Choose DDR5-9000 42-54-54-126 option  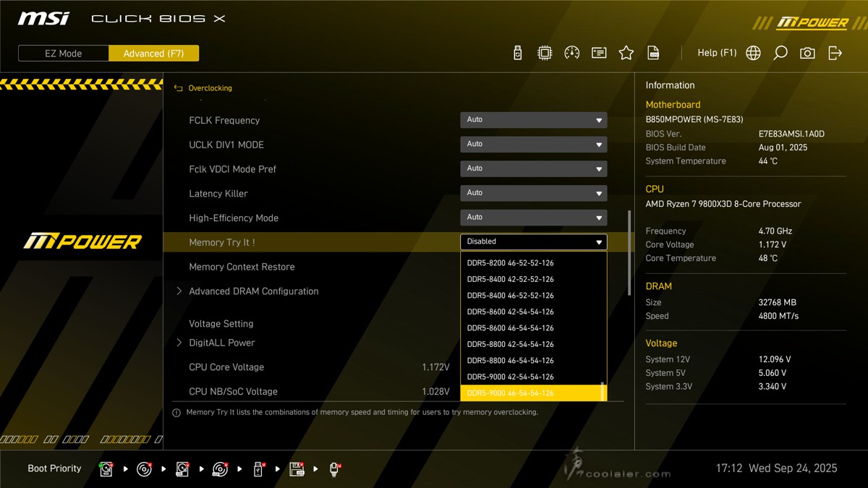click(534, 377)
